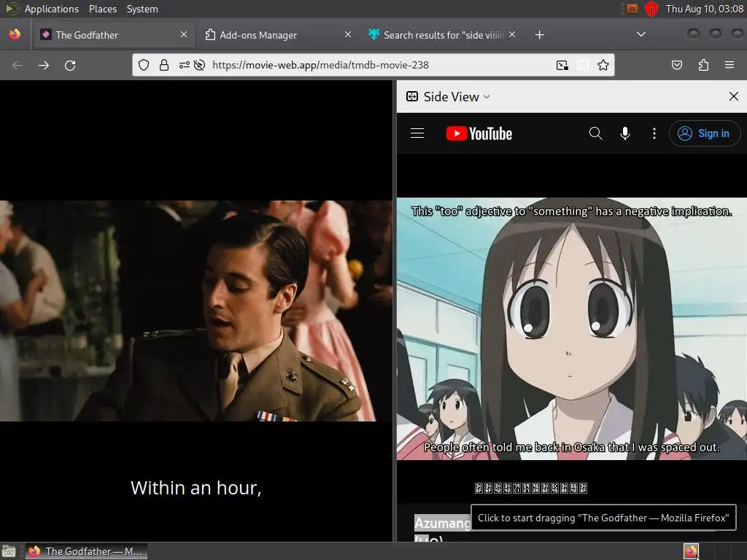Click the picture-in-picture icon in address bar
747x560 pixels.
(562, 65)
